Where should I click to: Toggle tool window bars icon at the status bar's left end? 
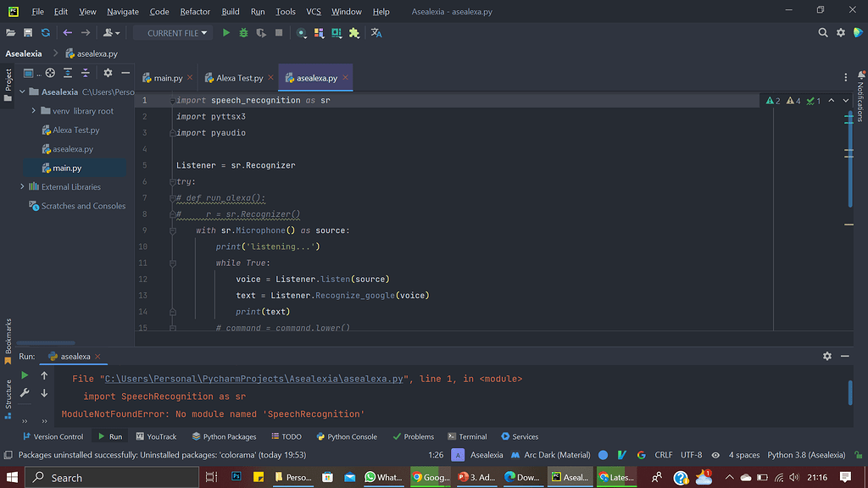tap(8, 455)
